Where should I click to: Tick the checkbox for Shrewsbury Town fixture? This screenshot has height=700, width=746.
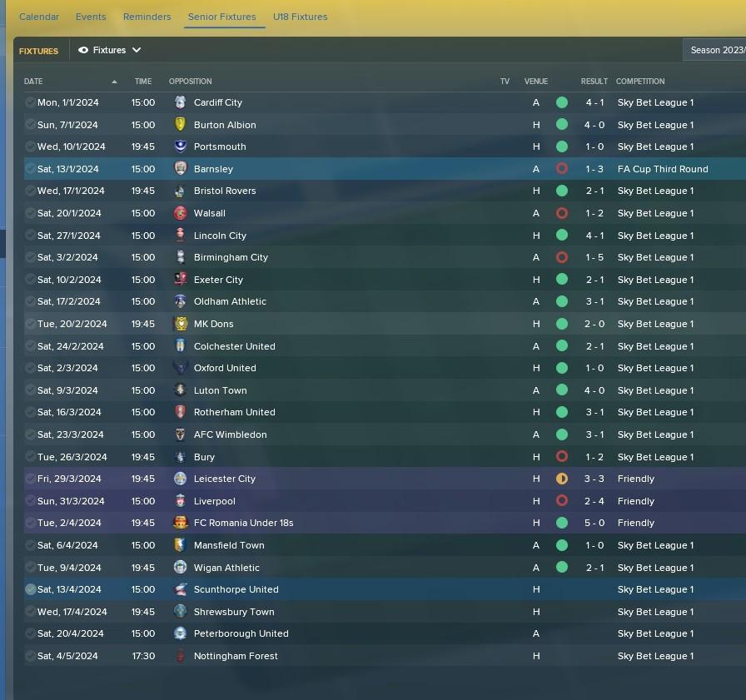pyautogui.click(x=31, y=612)
